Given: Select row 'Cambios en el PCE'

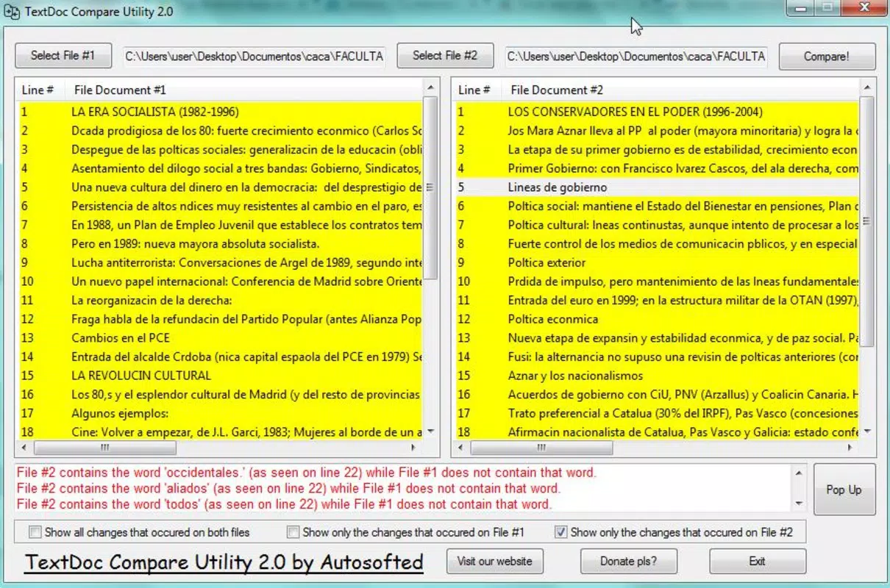Looking at the screenshot, I should coord(220,338).
